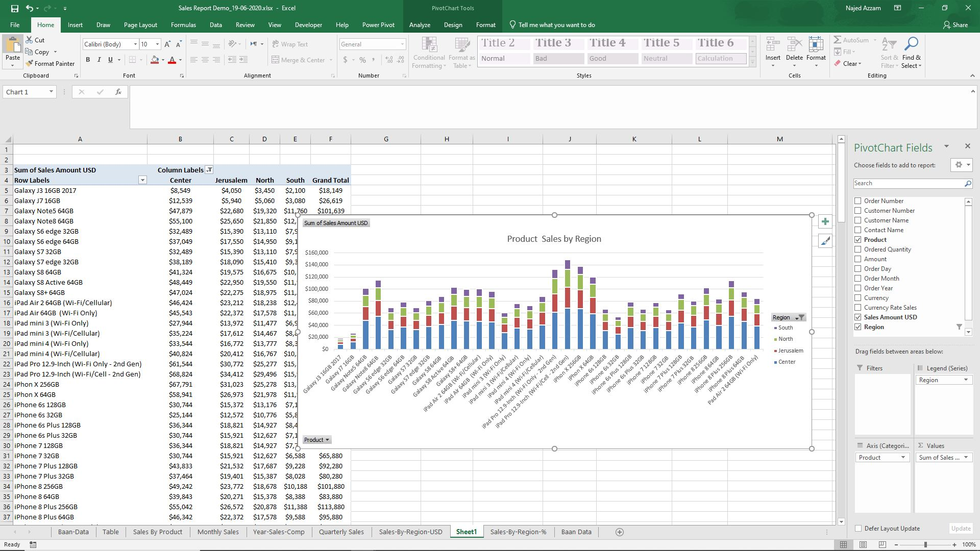Open Sort & Filter tool
980x551 pixels.
pyautogui.click(x=889, y=52)
